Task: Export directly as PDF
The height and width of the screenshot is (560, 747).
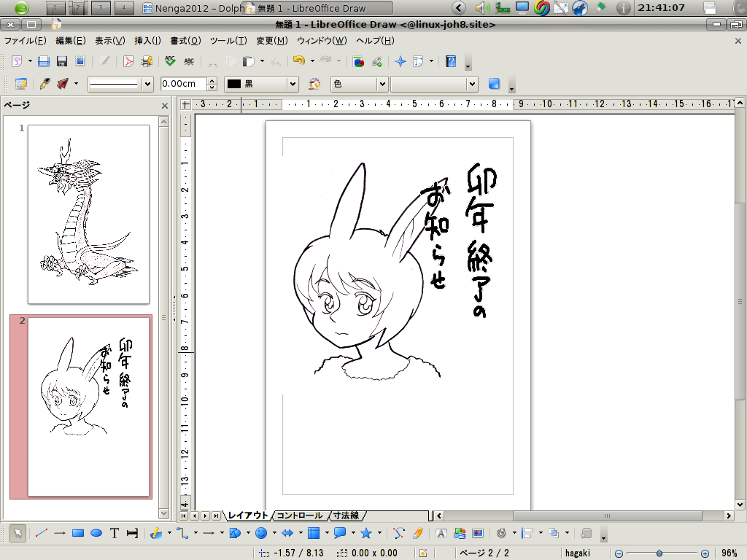Action: tap(128, 61)
